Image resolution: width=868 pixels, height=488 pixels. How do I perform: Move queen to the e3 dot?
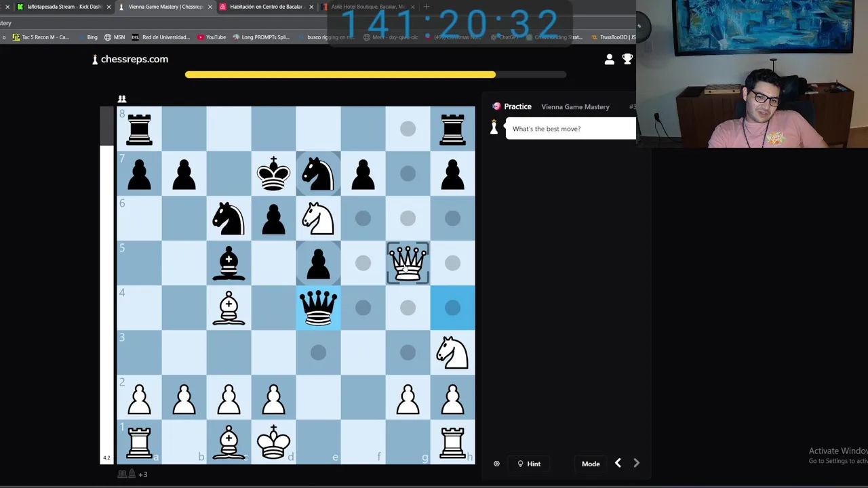point(318,352)
